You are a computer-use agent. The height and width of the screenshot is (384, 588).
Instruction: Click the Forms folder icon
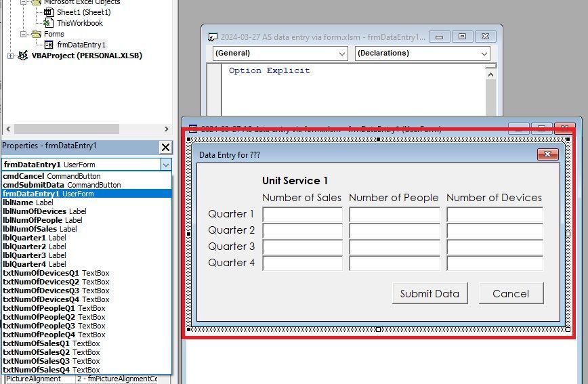pyautogui.click(x=37, y=34)
